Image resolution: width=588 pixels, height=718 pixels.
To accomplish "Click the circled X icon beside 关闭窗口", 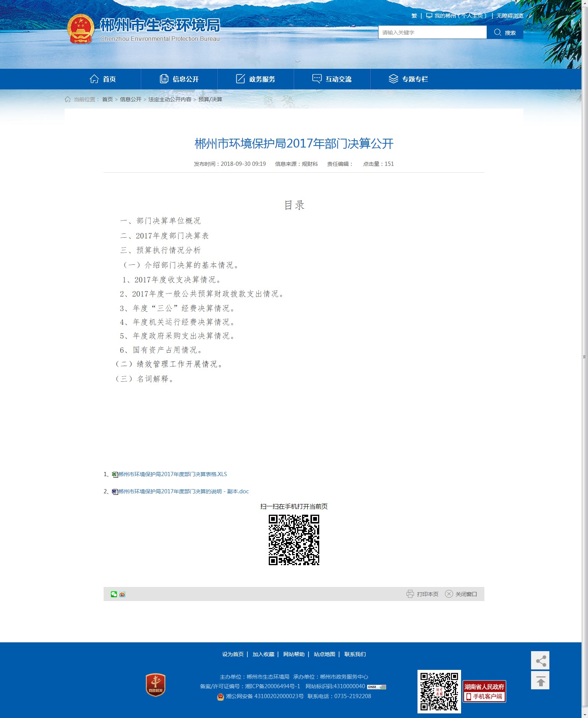I will [449, 594].
